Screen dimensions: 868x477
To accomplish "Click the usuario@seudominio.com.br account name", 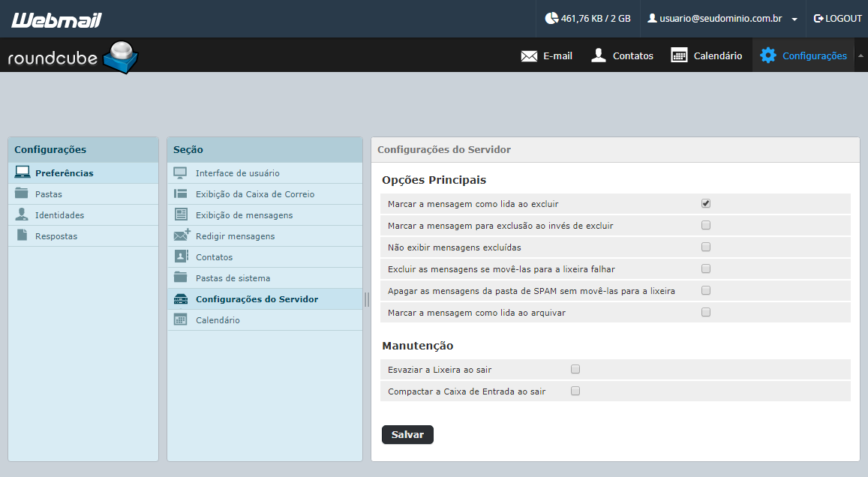I will (x=721, y=18).
